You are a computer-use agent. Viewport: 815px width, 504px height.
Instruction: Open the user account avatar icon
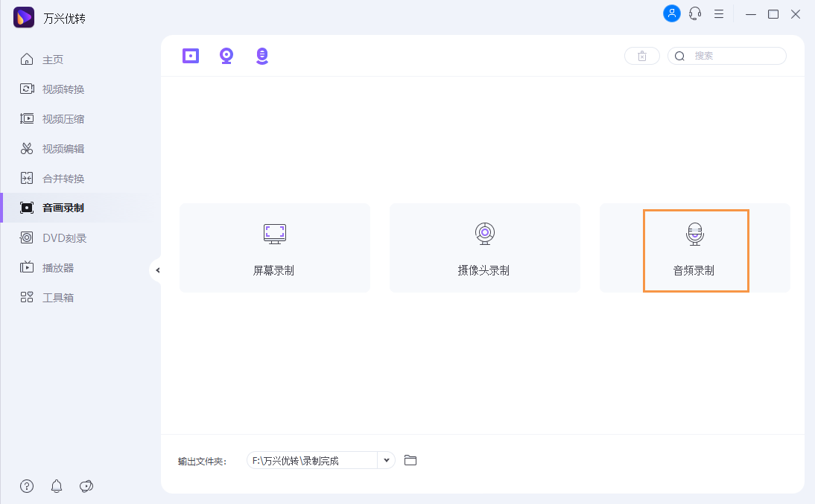pos(672,13)
